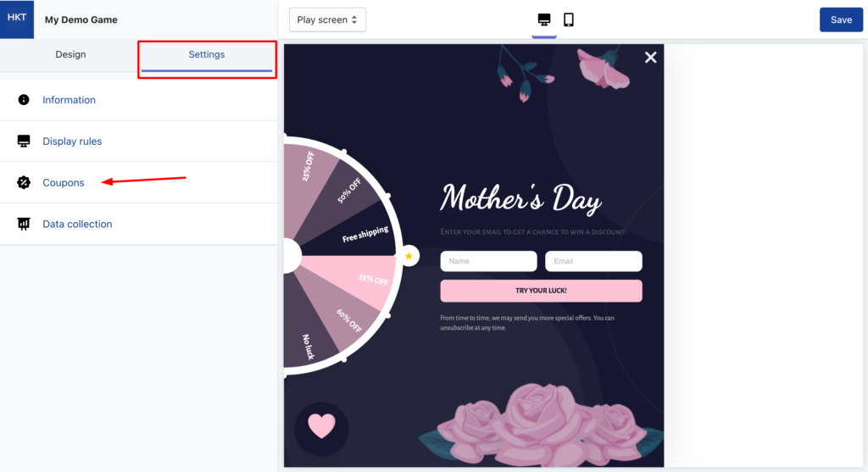Switch to the Design tab

(70, 54)
